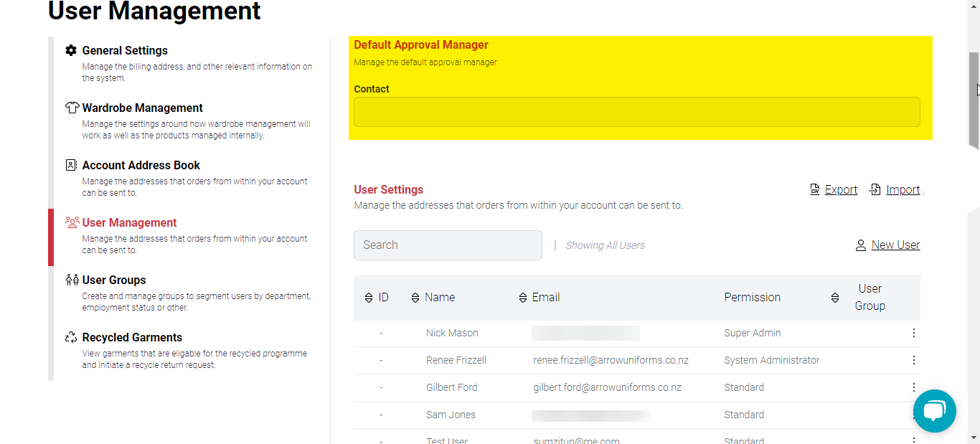Open the User Management section
The image size is (980, 444).
pos(129,222)
